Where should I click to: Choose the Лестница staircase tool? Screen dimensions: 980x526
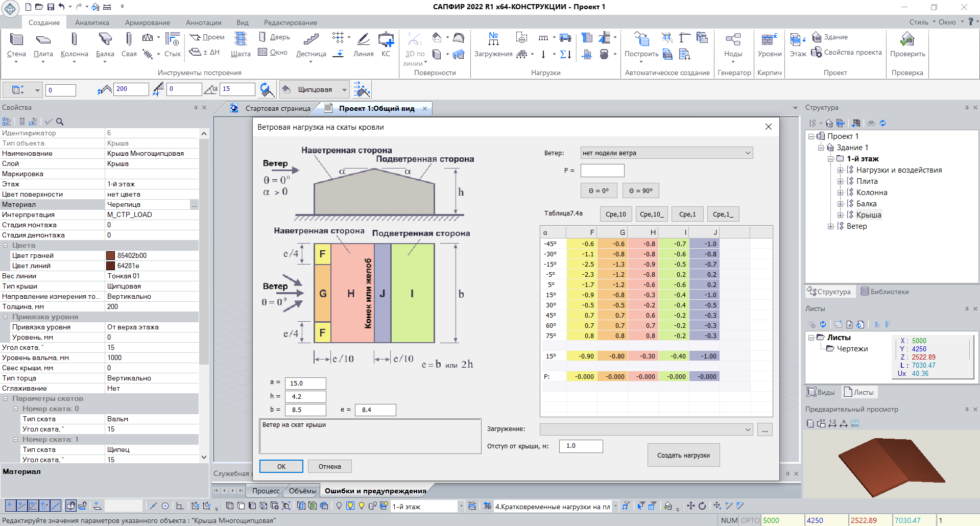311,41
